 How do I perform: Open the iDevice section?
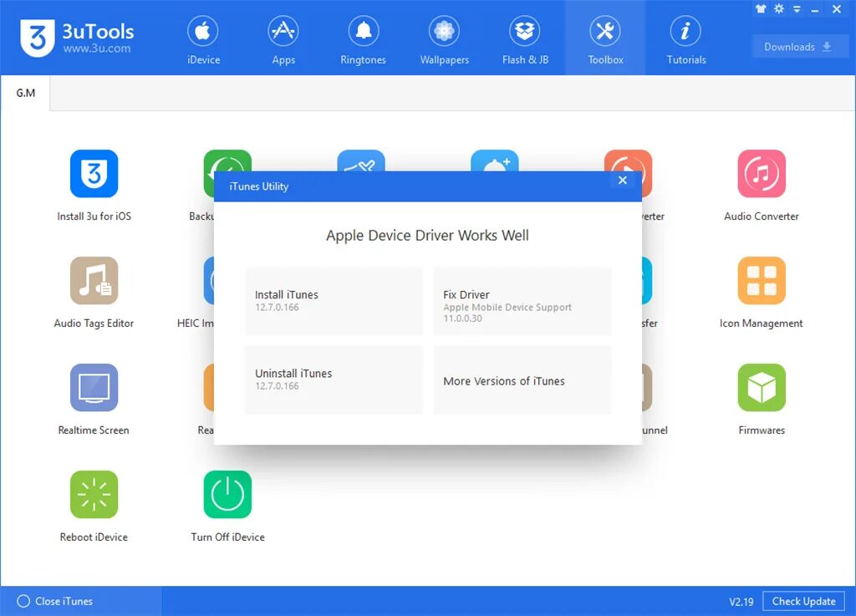(x=203, y=40)
